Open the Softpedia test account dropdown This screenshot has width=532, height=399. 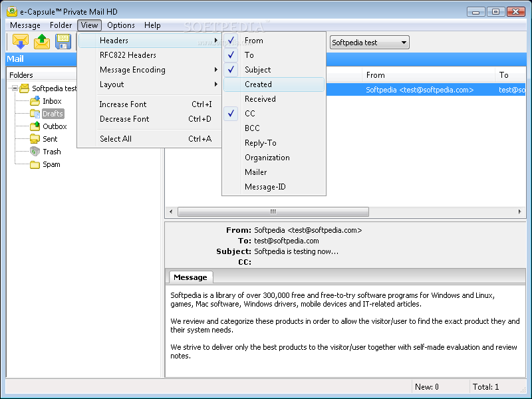[370, 43]
